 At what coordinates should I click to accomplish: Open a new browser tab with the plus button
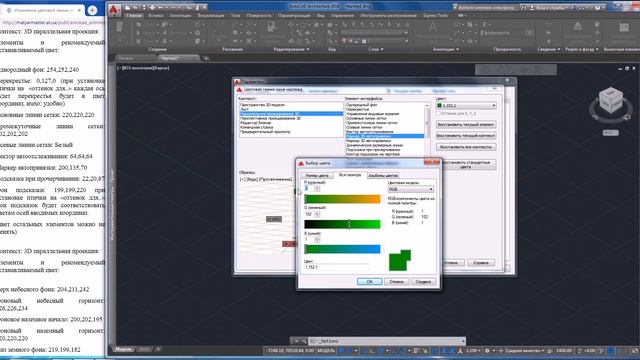(x=92, y=10)
